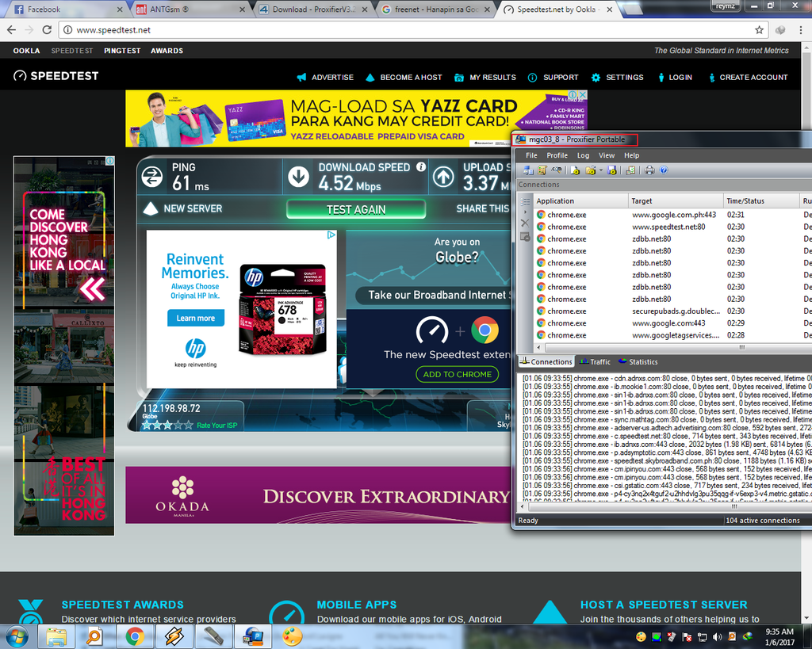The width and height of the screenshot is (812, 649).
Task: Click the address bar showing www.speedtest.net
Action: point(414,30)
